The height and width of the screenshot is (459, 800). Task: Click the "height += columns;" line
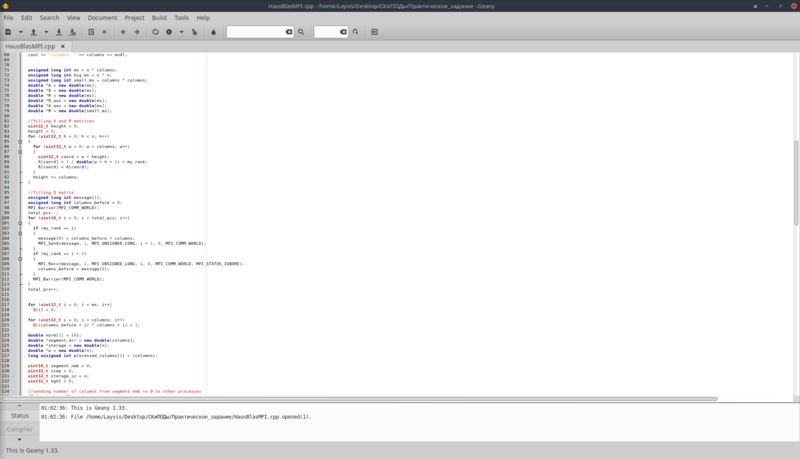[x=56, y=177]
